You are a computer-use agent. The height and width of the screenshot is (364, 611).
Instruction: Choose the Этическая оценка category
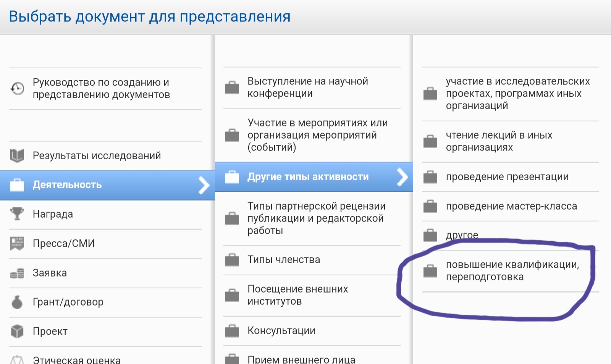coord(105,356)
